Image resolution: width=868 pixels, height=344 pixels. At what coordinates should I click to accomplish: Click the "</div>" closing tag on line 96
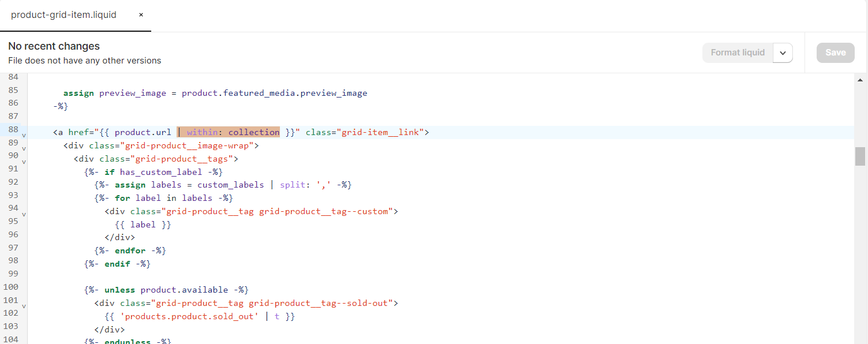click(x=120, y=237)
